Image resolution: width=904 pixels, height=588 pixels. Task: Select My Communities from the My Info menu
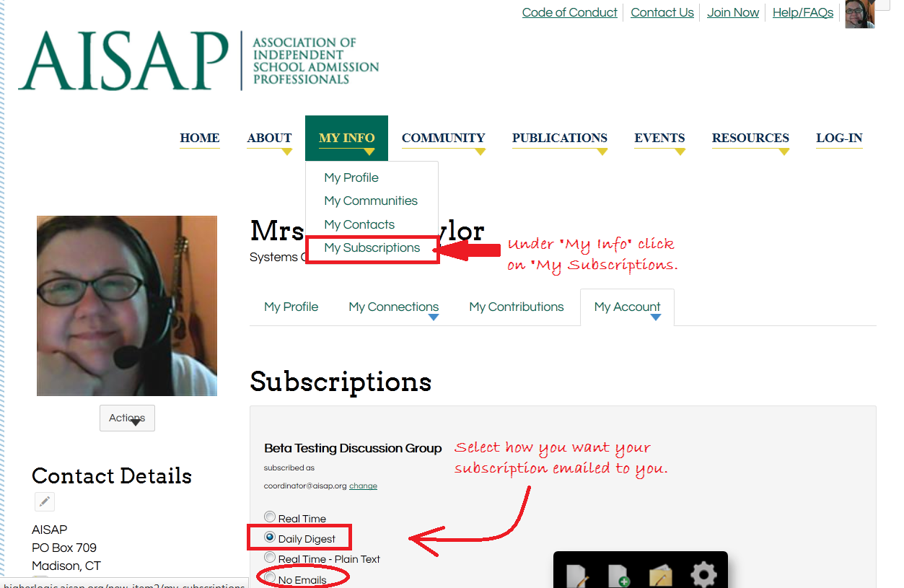point(371,201)
